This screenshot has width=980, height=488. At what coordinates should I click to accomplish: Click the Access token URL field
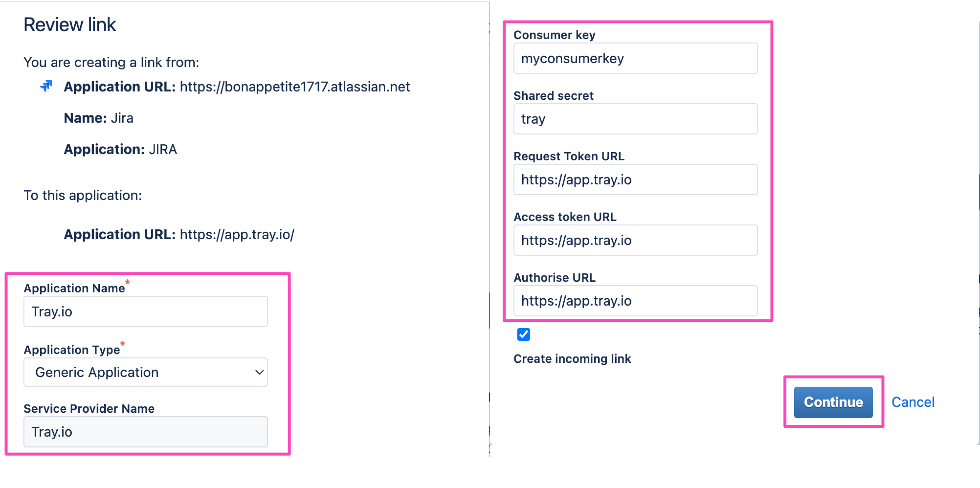(x=635, y=240)
